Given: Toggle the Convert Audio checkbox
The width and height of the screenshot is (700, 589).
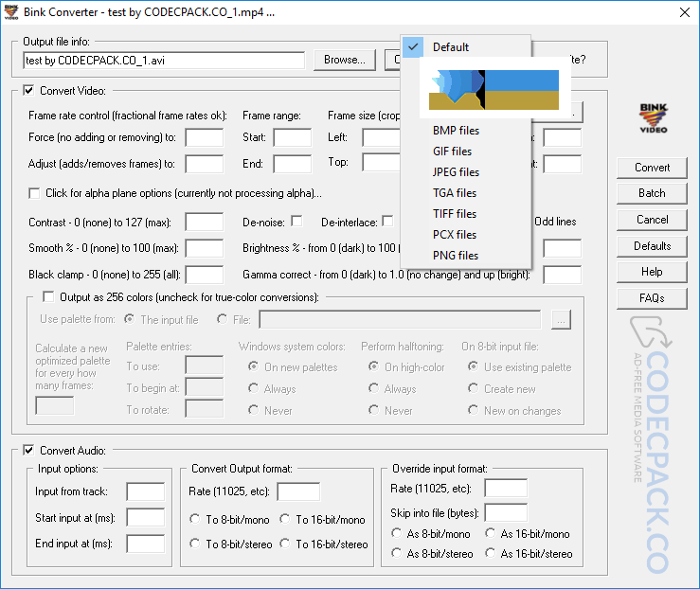Looking at the screenshot, I should point(28,450).
